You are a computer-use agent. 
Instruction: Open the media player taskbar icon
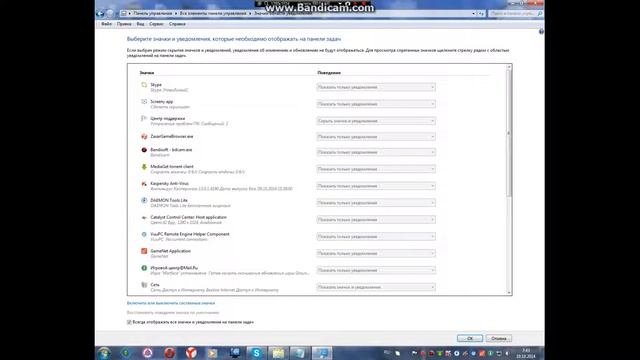[x=213, y=353]
